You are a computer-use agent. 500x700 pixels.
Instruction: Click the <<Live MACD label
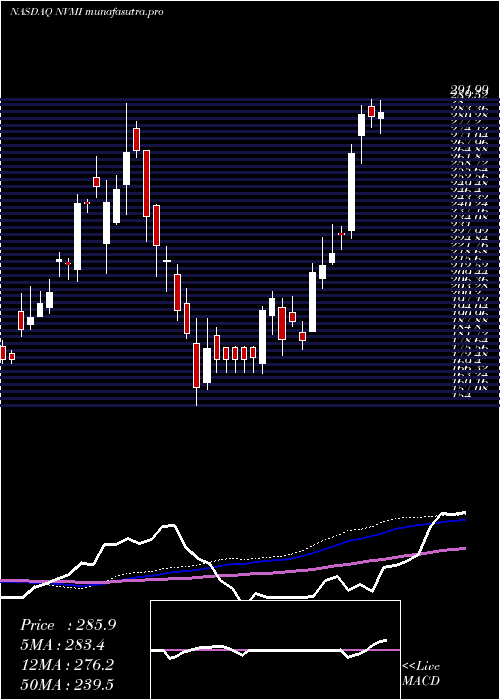pyautogui.click(x=421, y=674)
